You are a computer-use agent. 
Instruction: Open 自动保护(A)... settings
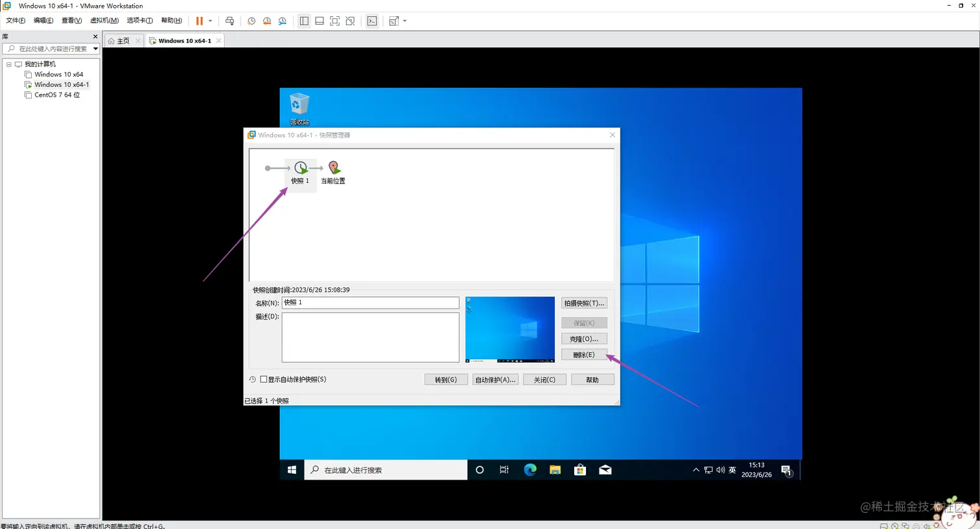click(495, 380)
